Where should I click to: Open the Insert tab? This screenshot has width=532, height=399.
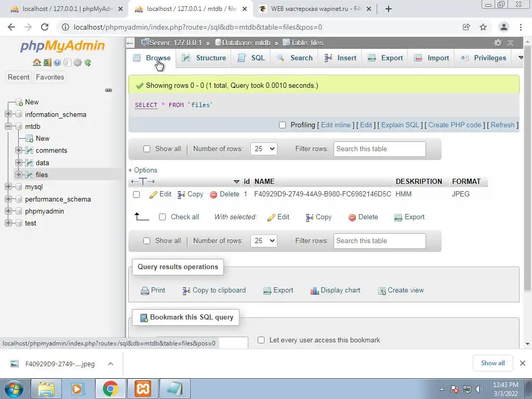coord(340,58)
